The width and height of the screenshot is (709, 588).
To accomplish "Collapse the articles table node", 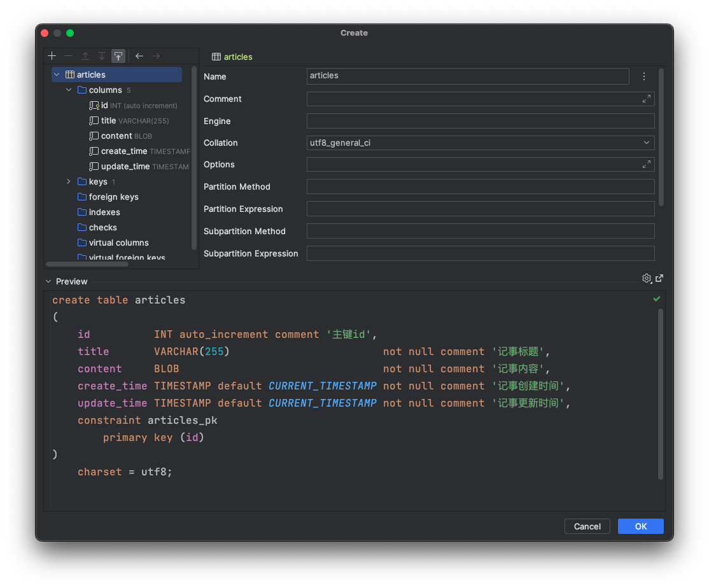I will click(x=57, y=75).
